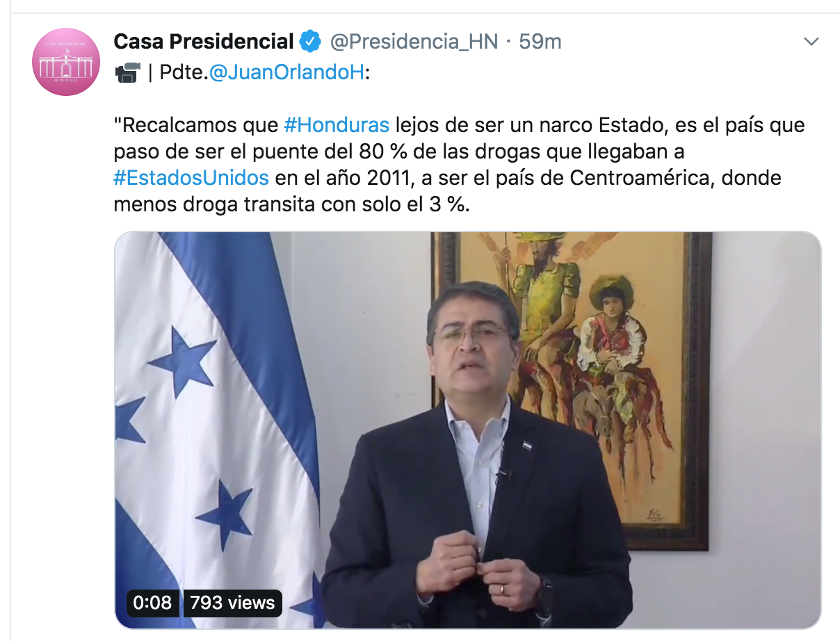This screenshot has width=840, height=641.
Task: Click the 0:08 video duration badge
Action: click(152, 602)
